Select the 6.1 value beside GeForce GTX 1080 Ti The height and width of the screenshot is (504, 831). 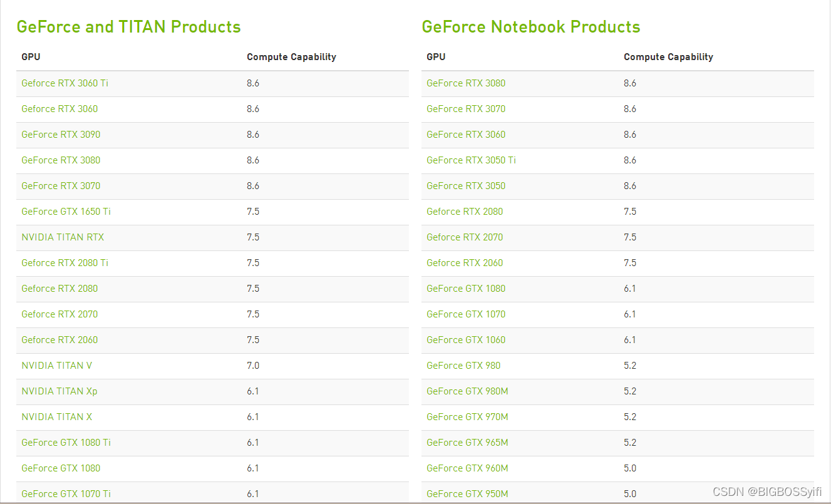pos(253,443)
